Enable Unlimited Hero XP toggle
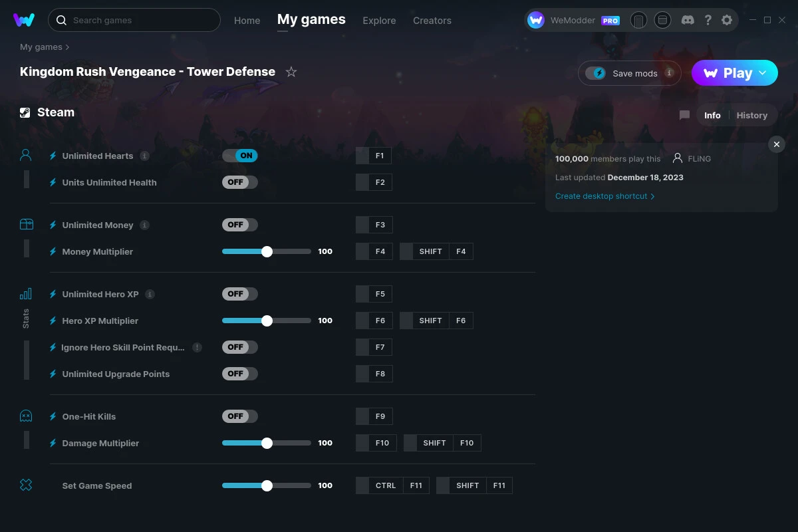This screenshot has width=798, height=532. point(240,294)
